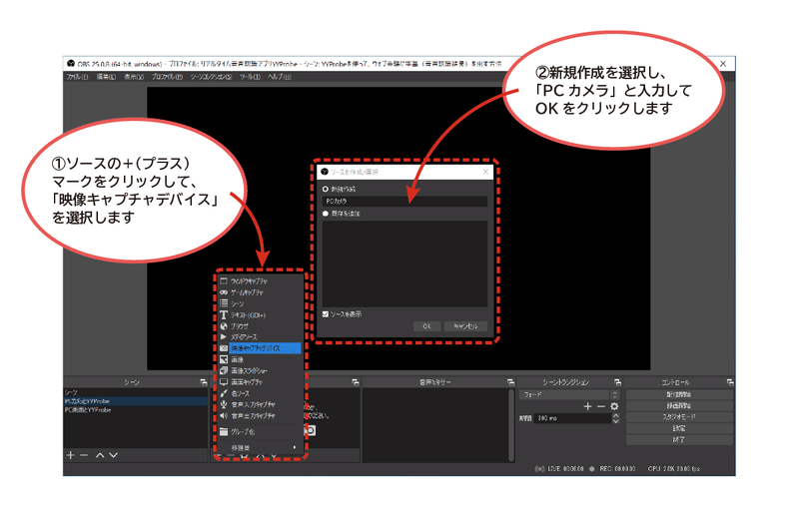Open transition properties gear icon
The width and height of the screenshot is (799, 532).
pos(614,406)
